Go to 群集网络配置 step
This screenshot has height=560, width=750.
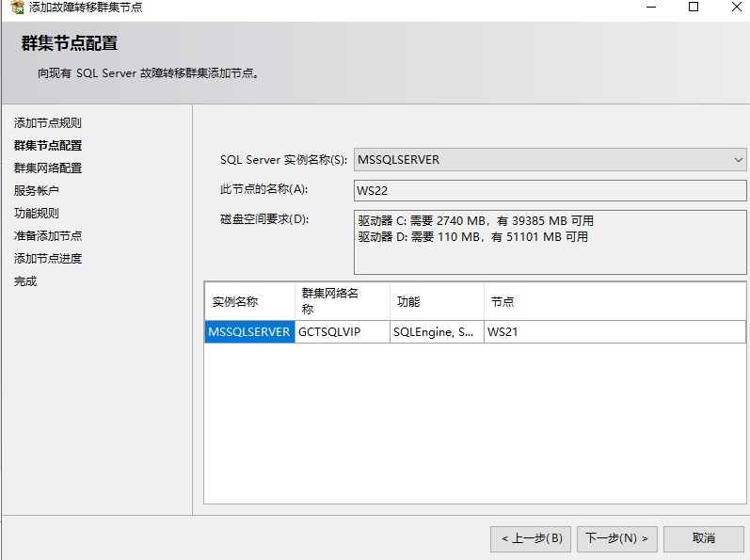point(48,168)
